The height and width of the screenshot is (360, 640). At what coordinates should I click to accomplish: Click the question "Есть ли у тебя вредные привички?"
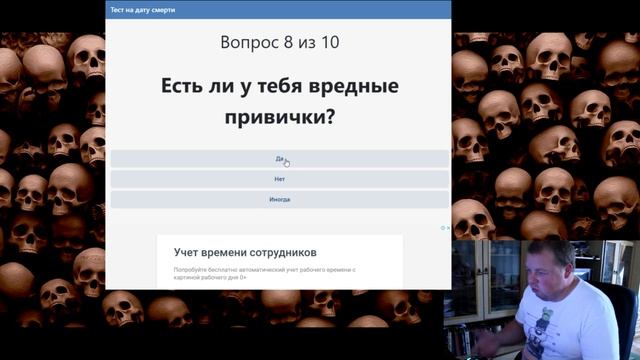coord(280,101)
